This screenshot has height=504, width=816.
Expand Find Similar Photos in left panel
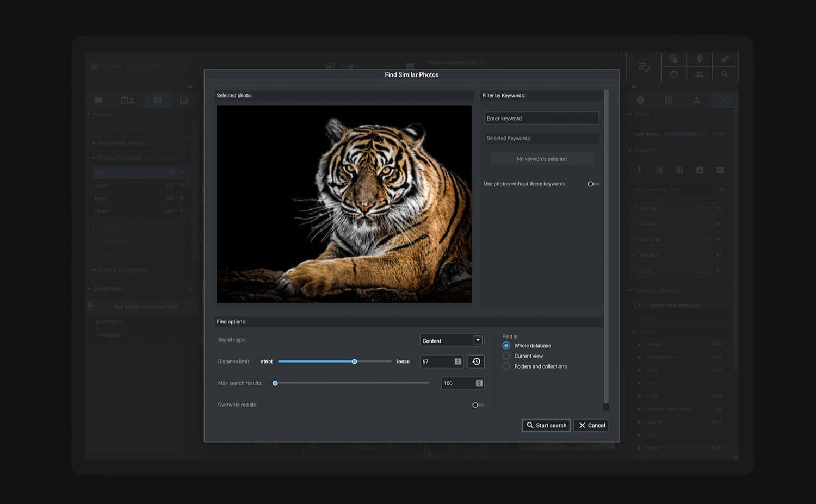tap(94, 143)
